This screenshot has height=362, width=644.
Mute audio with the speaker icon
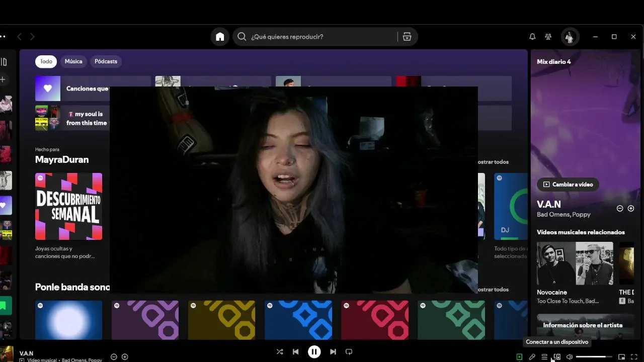pyautogui.click(x=570, y=357)
